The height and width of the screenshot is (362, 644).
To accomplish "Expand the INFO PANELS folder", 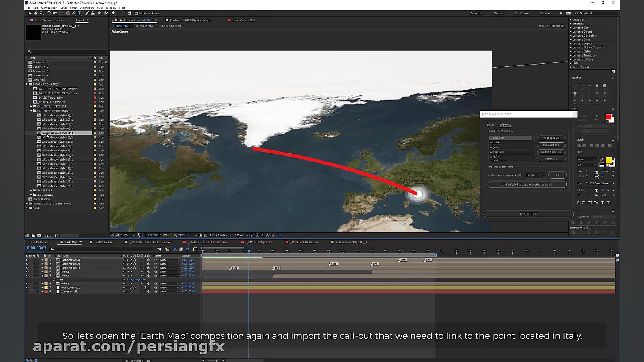I will coord(31,195).
